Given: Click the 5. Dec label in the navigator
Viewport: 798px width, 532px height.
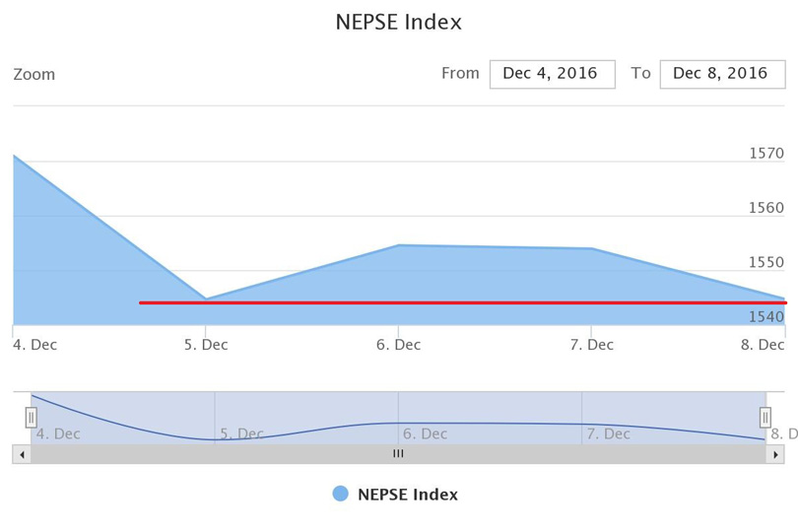Looking at the screenshot, I should point(241,433).
